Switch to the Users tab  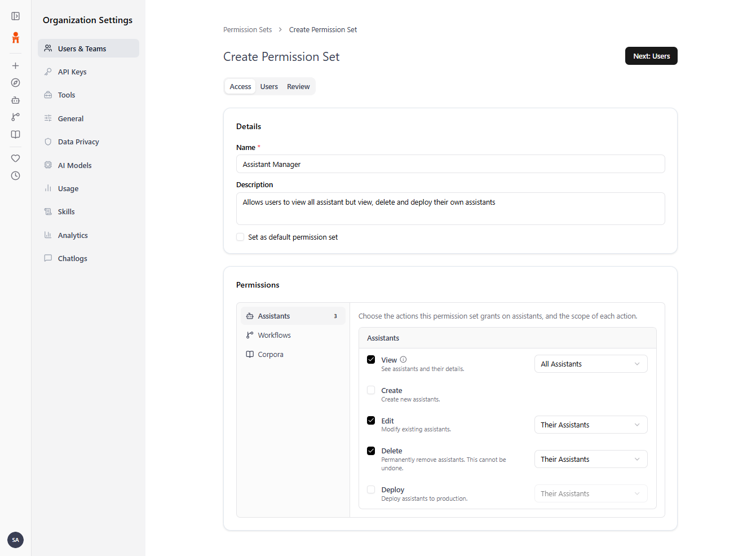[269, 86]
